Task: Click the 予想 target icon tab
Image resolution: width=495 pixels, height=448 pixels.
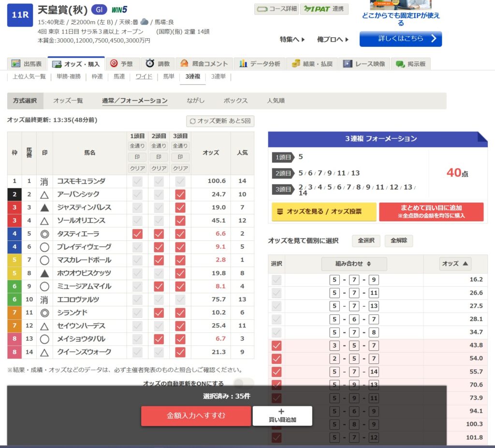Action: click(114, 64)
